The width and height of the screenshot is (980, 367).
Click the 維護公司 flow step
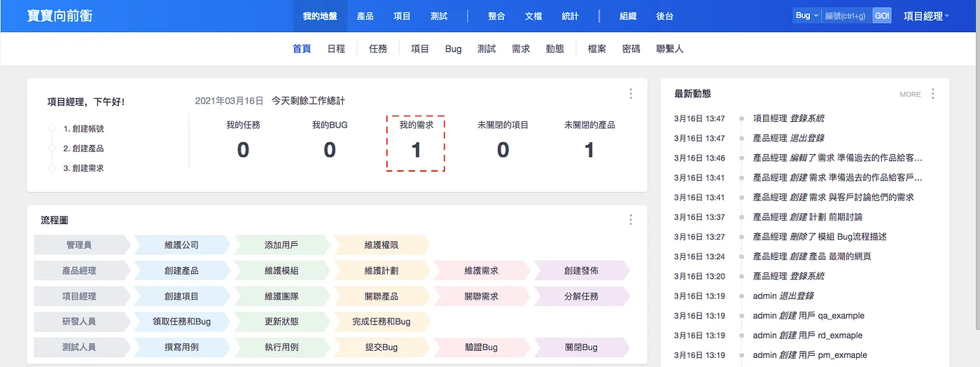click(x=181, y=245)
